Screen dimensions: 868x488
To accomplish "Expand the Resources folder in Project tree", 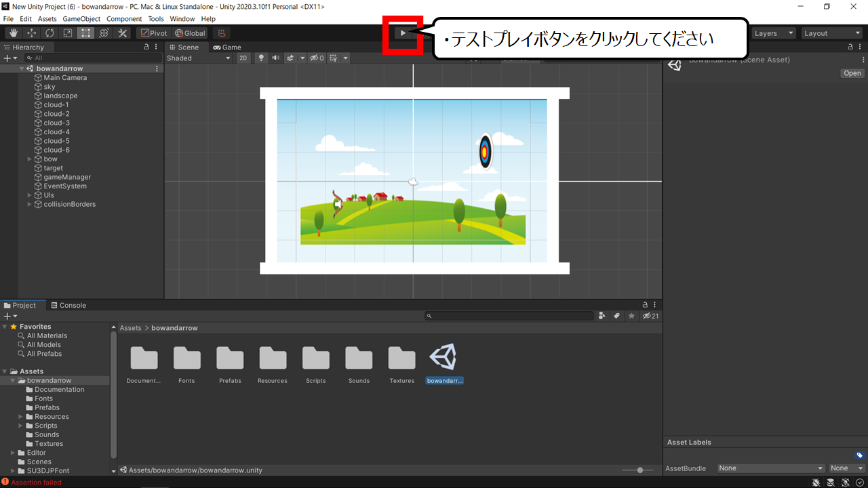I will pyautogui.click(x=21, y=417).
